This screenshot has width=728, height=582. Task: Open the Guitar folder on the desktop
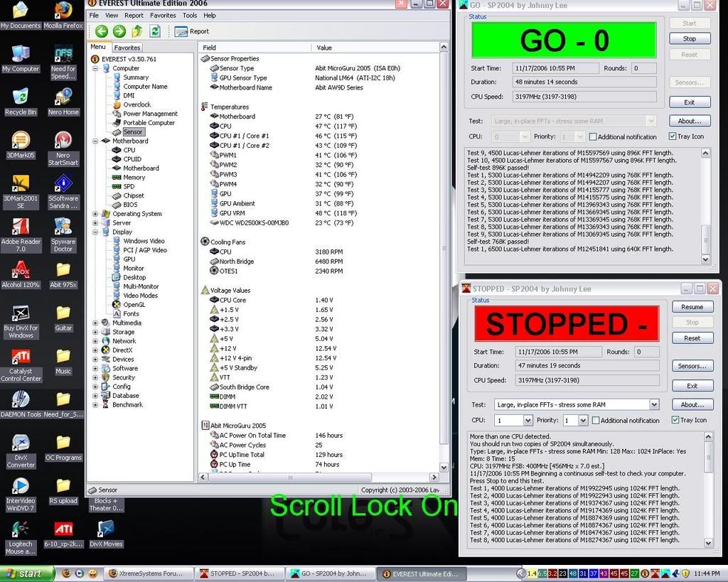[63, 318]
